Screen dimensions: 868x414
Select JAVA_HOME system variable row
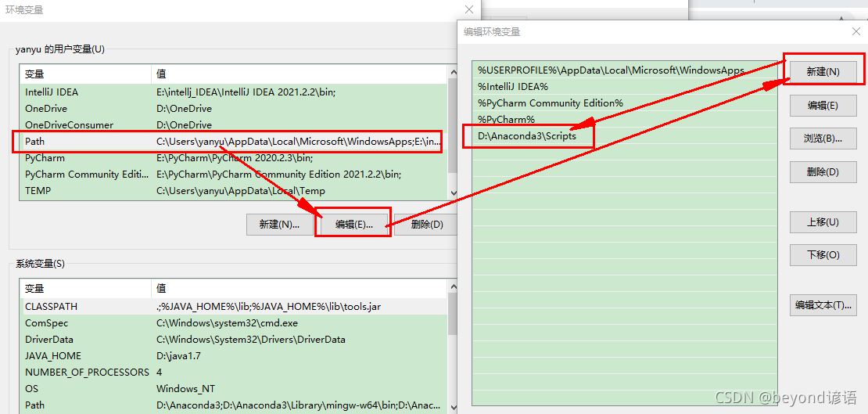233,356
